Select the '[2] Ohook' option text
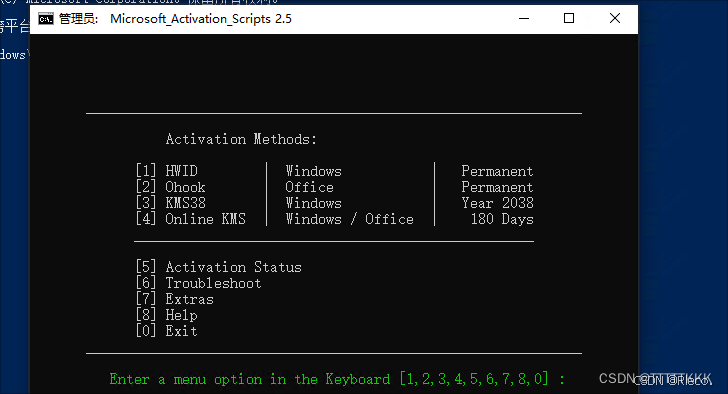This screenshot has width=728, height=394. click(170, 187)
